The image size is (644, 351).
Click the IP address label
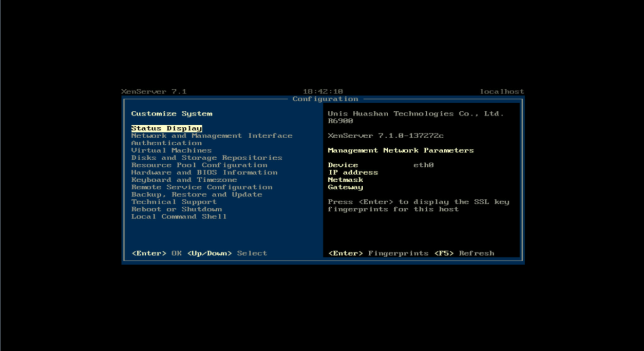pos(353,172)
